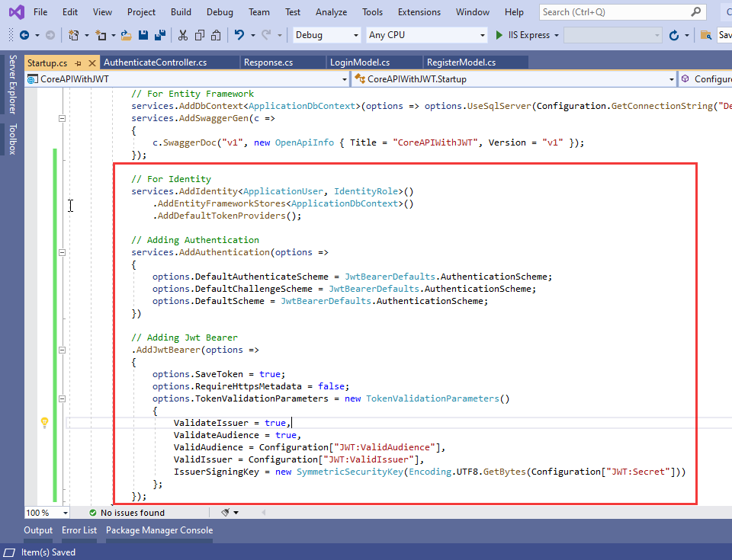Open the Debug menu
Screen dimensions: 732x560
click(x=220, y=12)
